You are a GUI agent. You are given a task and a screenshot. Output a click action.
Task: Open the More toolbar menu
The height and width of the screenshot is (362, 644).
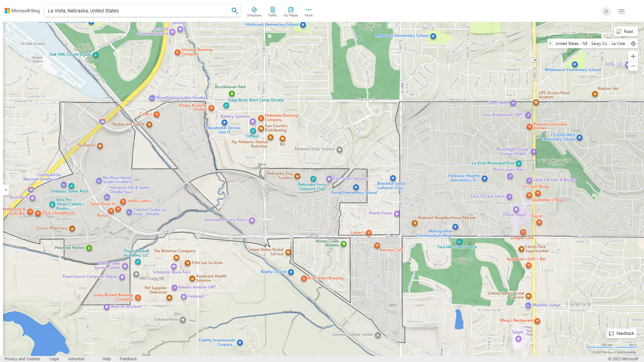point(308,11)
